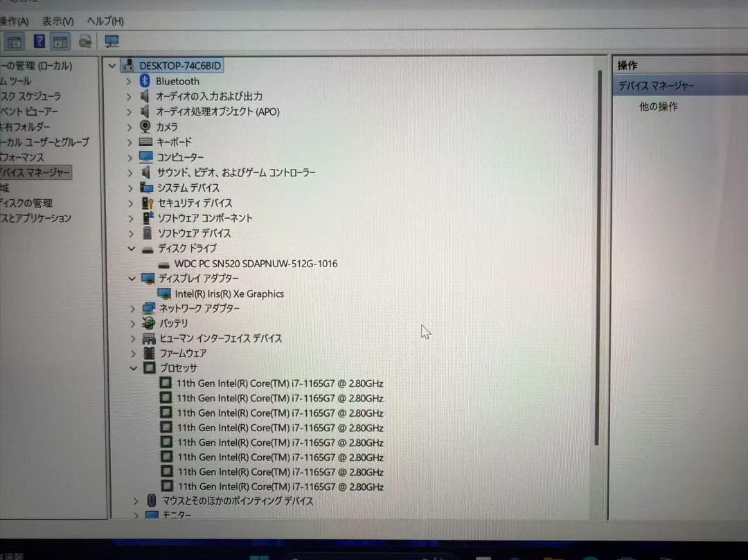Open the 表示(V) menu
The image size is (748, 560).
57,21
